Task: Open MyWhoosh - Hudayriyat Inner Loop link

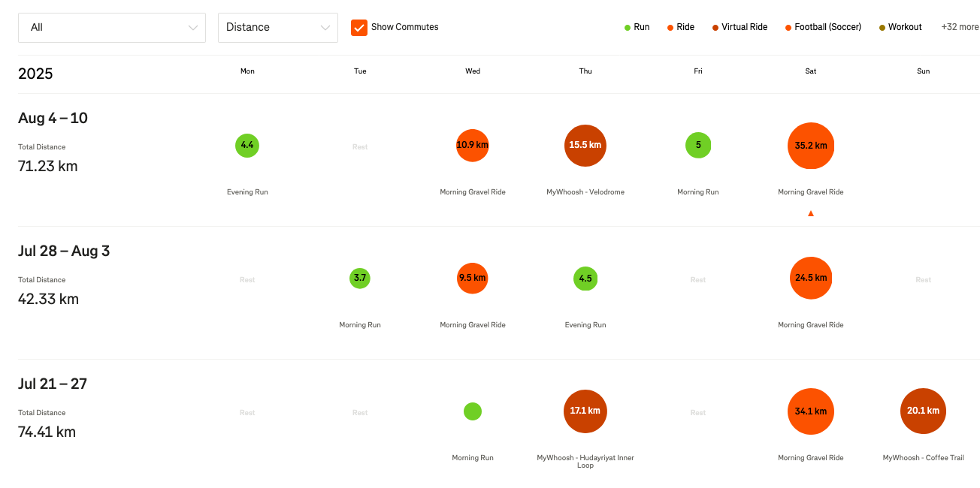Action: (585, 461)
